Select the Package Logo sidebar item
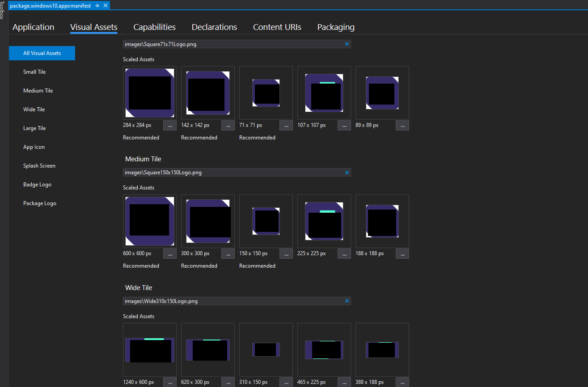Image resolution: width=588 pixels, height=387 pixels. click(39, 203)
